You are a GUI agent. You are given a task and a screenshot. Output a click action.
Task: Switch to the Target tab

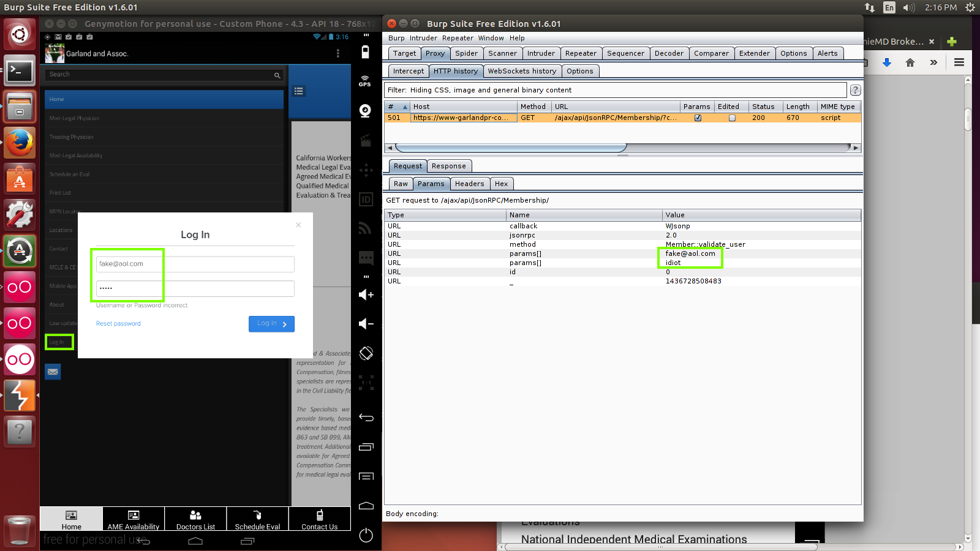point(405,53)
